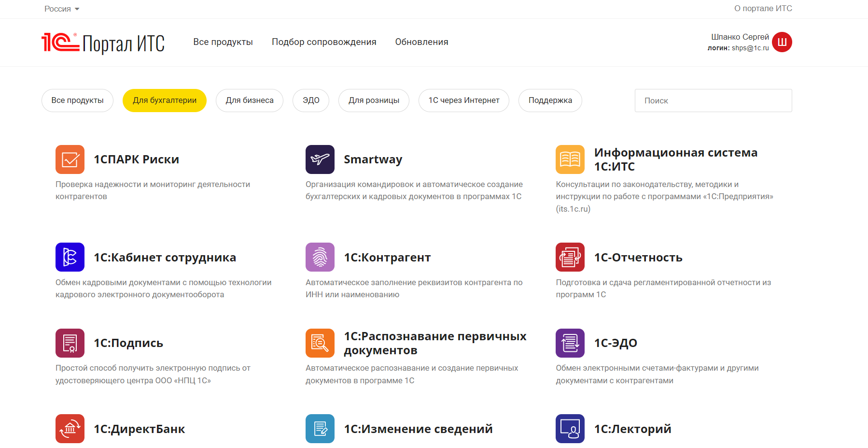The height and width of the screenshot is (448, 868).
Task: Open the 1С:ДиректБанк title link
Action: 140,429
